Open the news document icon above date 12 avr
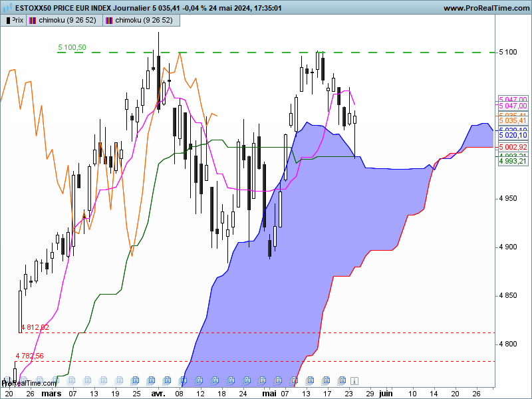Image resolution: width=532 pixels, height=399 pixels. (x=199, y=380)
